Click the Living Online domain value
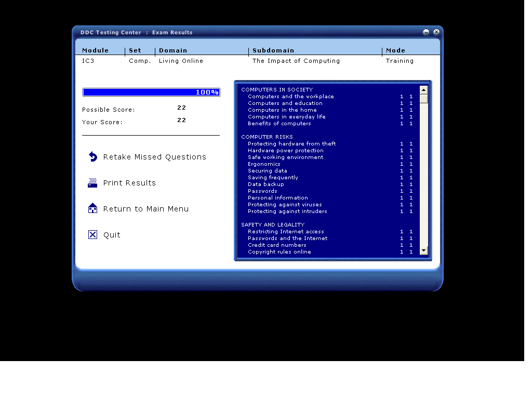The width and height of the screenshot is (532, 399). (x=181, y=61)
